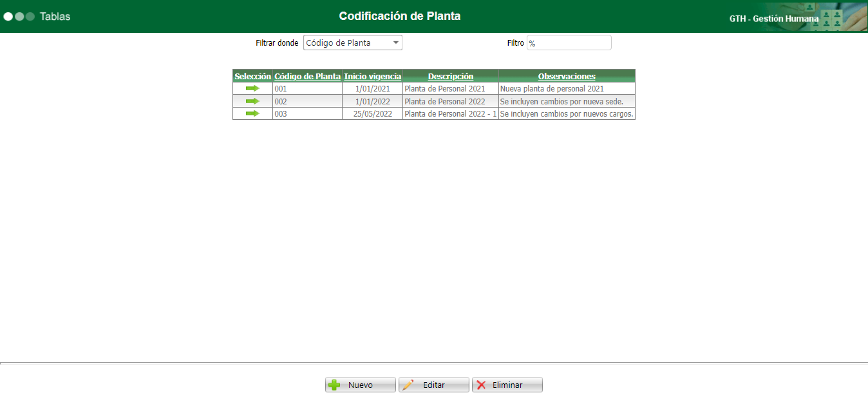This screenshot has width=868, height=404.
Task: Click the red X icon on Eliminar
Action: pyautogui.click(x=482, y=384)
